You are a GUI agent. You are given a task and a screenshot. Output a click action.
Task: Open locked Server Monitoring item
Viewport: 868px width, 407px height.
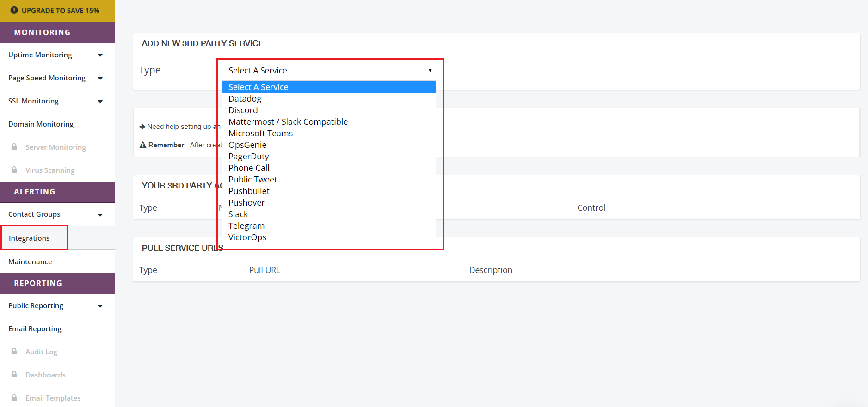point(55,147)
